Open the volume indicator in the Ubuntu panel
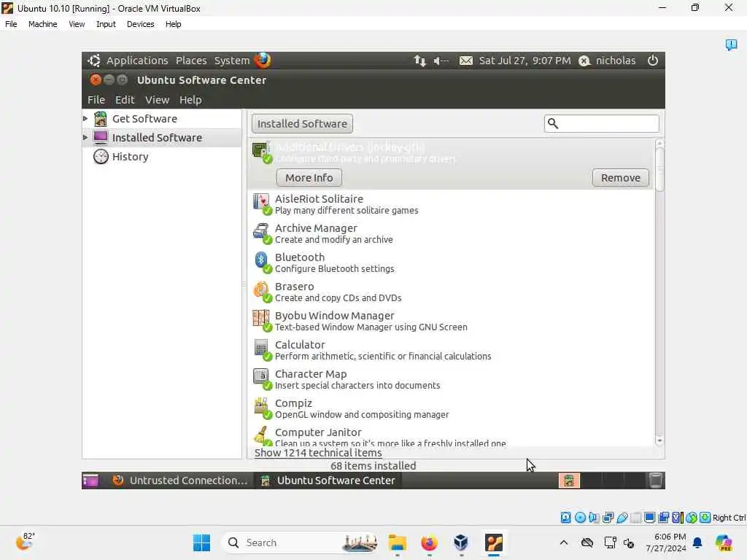 [441, 61]
